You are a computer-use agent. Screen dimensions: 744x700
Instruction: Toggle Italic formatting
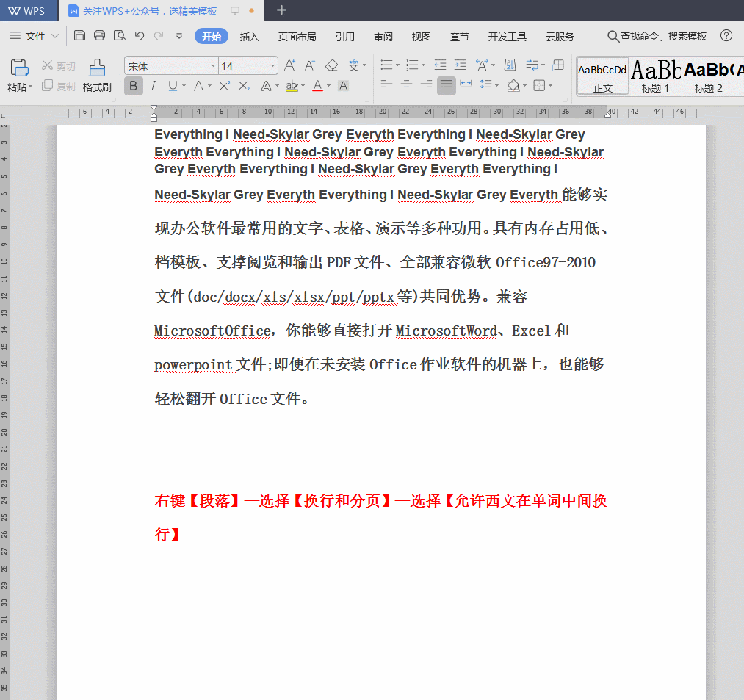153,86
